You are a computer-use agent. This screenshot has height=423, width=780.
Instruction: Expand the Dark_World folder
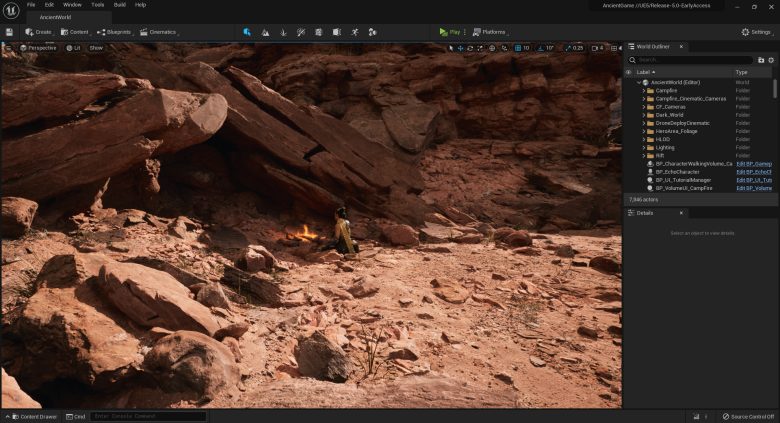(x=643, y=115)
